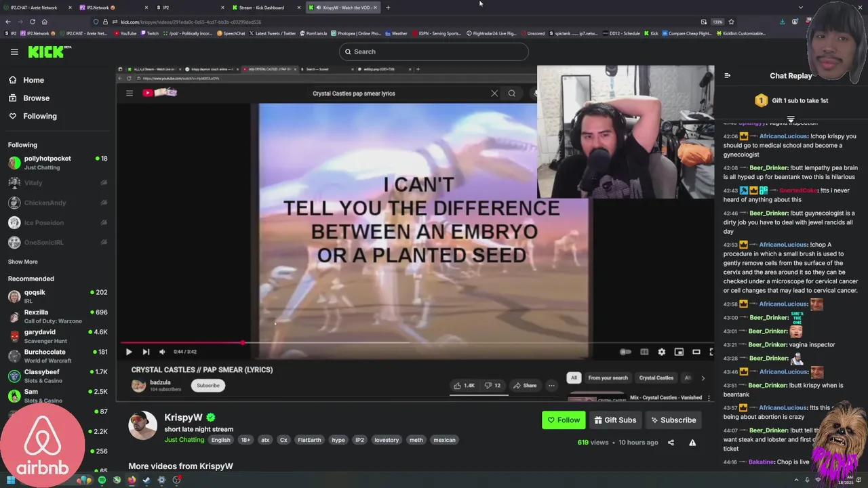Clear the YouTube search text

click(494, 94)
